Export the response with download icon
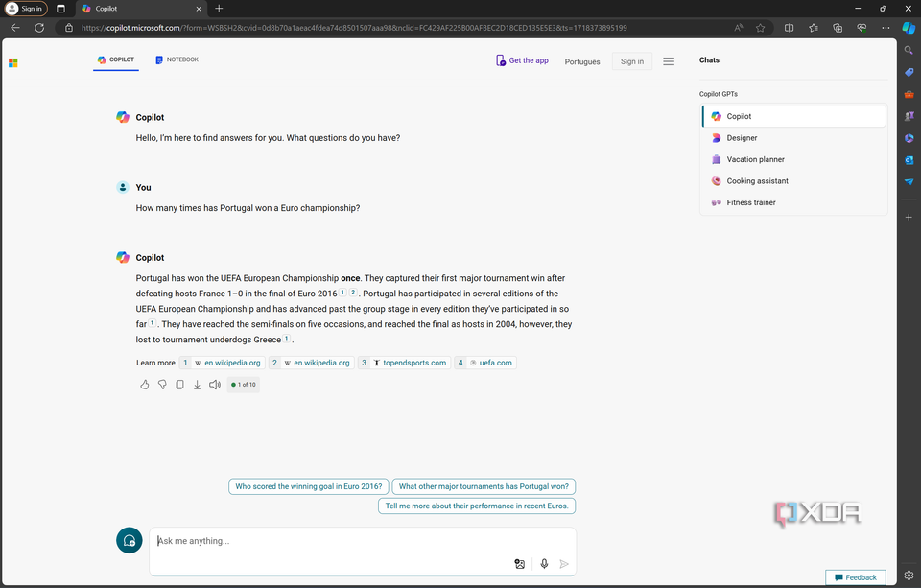The height and width of the screenshot is (588, 921). tap(198, 385)
